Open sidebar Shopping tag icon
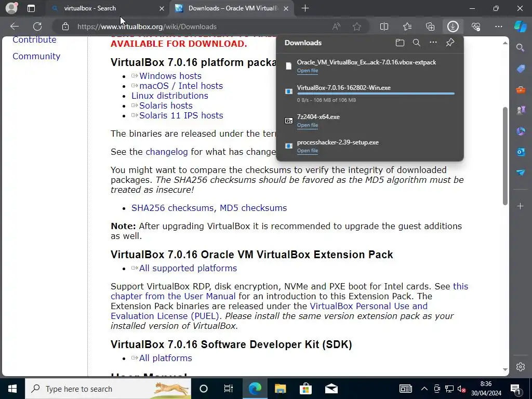Viewport: 532px width, 399px height. click(x=521, y=69)
